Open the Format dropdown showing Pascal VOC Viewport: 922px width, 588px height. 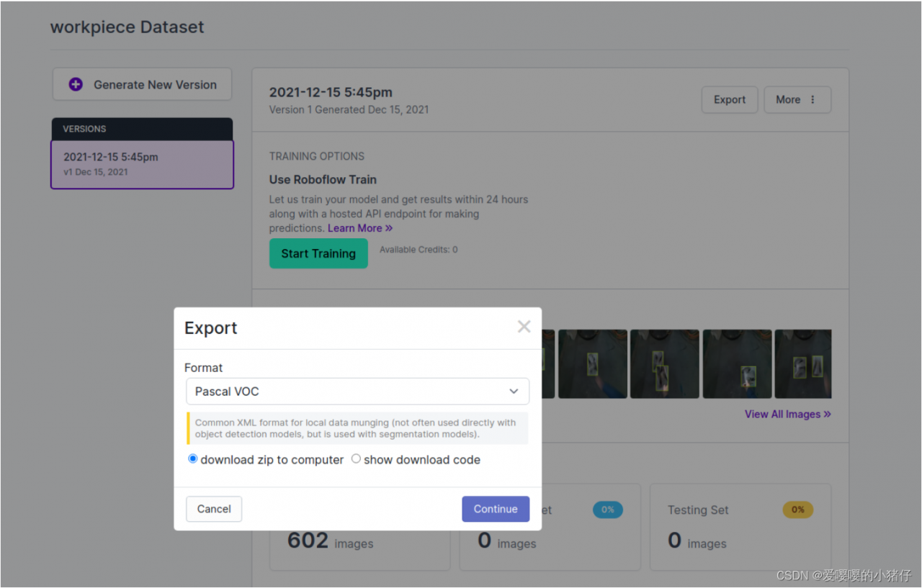click(357, 392)
